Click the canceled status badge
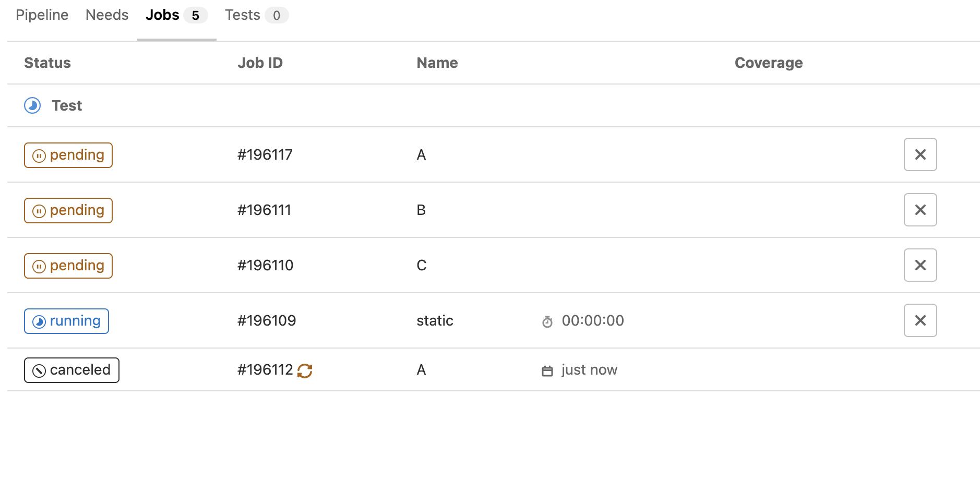The height and width of the screenshot is (479, 980). (x=71, y=370)
